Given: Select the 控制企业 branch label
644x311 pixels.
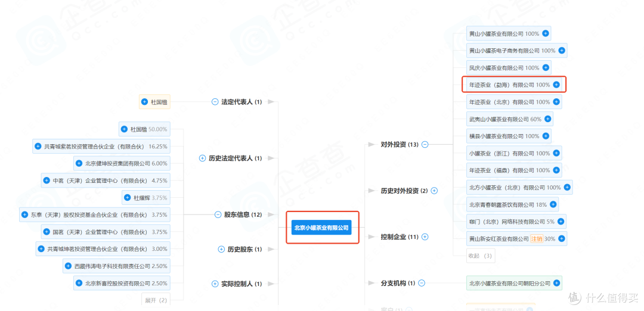Looking at the screenshot, I should coord(394,237).
